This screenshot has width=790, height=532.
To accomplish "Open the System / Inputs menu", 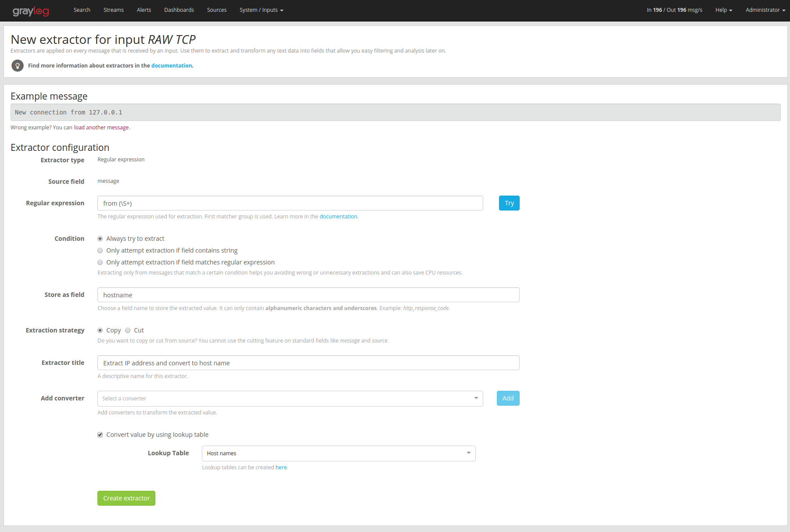I will coord(261,10).
